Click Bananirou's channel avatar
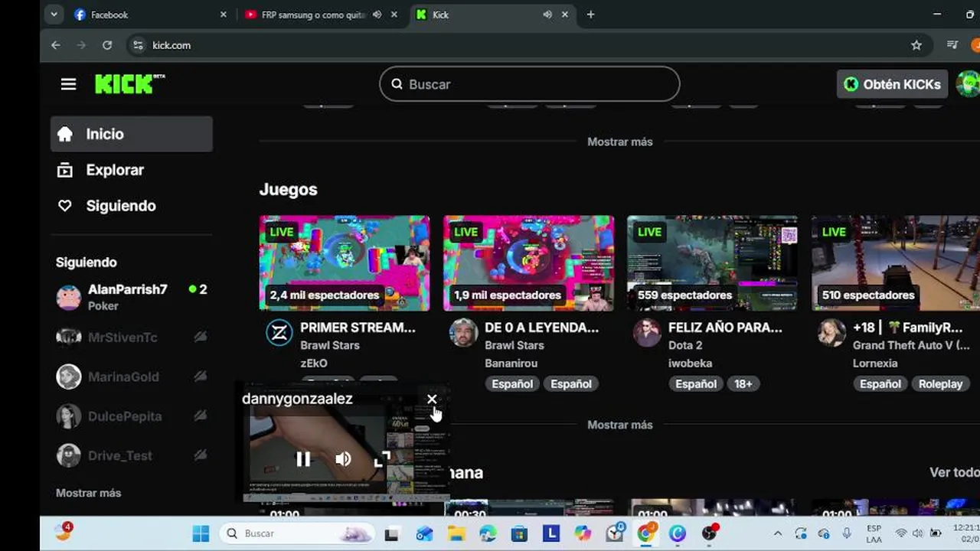 [x=463, y=333]
